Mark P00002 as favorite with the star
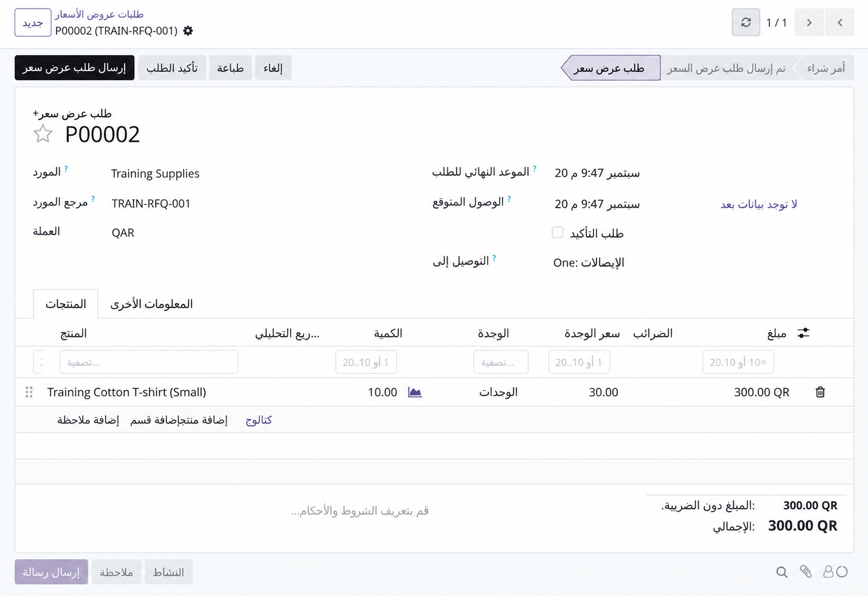 coord(43,134)
